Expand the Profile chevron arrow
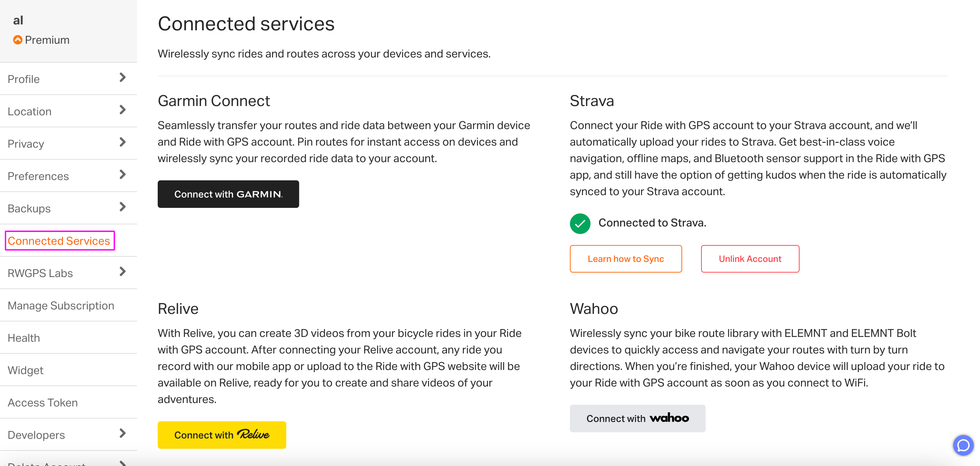Screen dimensions: 980x466 click(x=123, y=77)
